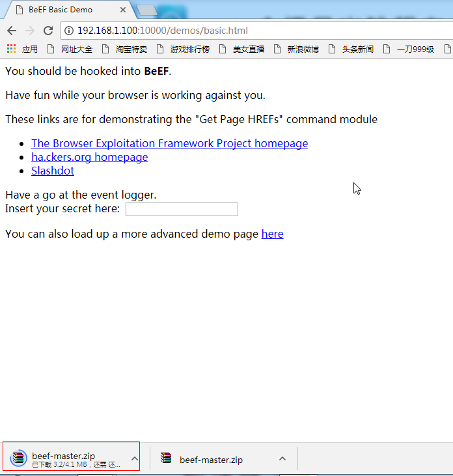Click the downloading beef-master.zip progress icon
The width and height of the screenshot is (453, 476).
point(18,458)
